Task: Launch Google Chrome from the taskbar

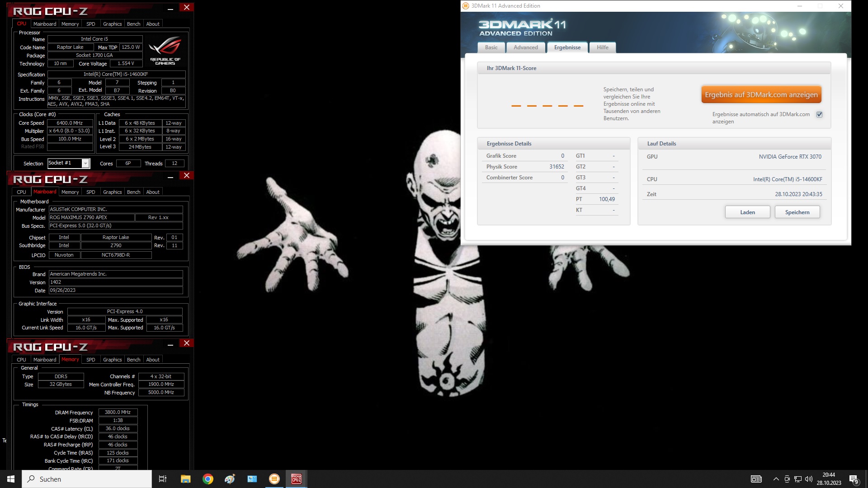Action: click(x=208, y=479)
